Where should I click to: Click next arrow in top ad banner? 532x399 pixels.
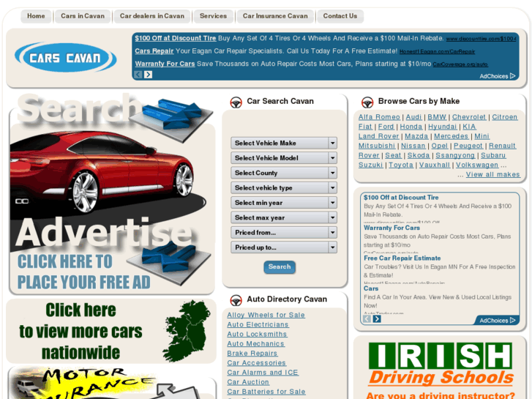pos(149,75)
